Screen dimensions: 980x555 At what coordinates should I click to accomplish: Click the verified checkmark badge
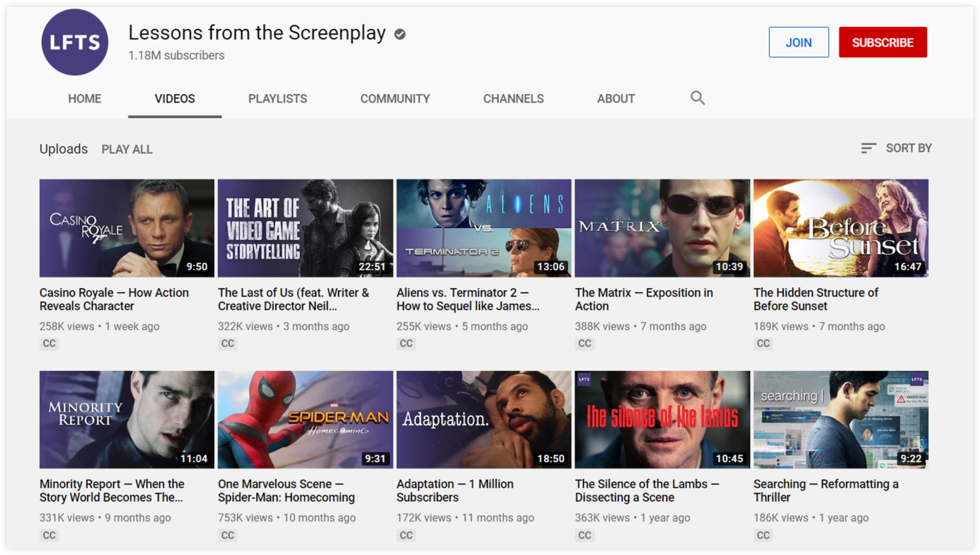click(400, 35)
